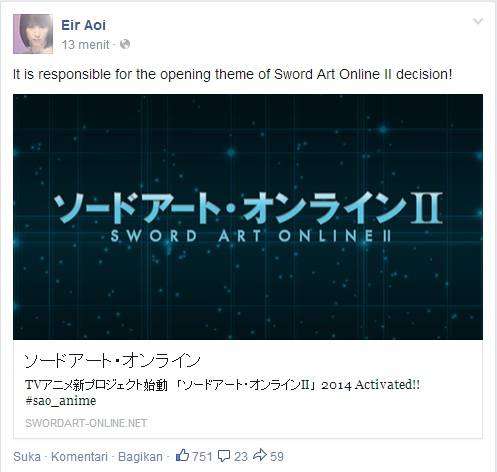Image resolution: width=497 pixels, height=472 pixels.
Task: Click the link description with #sao_anime
Action: [222, 393]
